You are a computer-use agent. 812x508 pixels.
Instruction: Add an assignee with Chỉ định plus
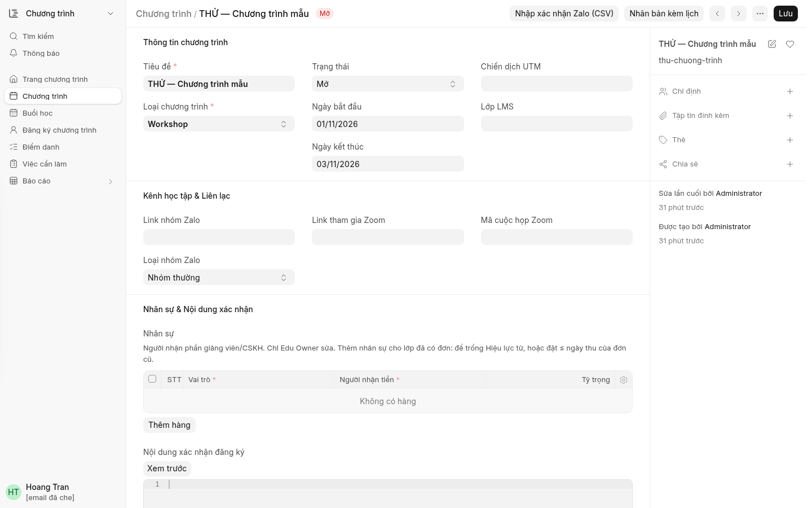(790, 91)
